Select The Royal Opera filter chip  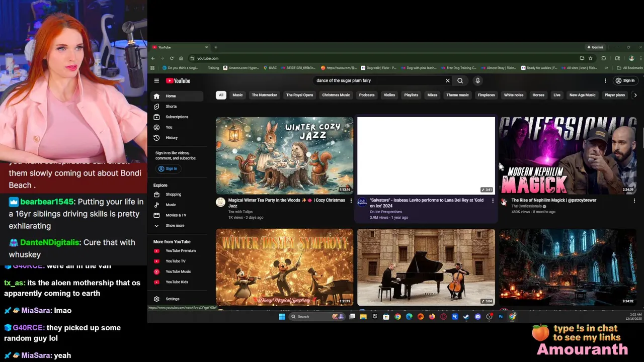pyautogui.click(x=299, y=95)
